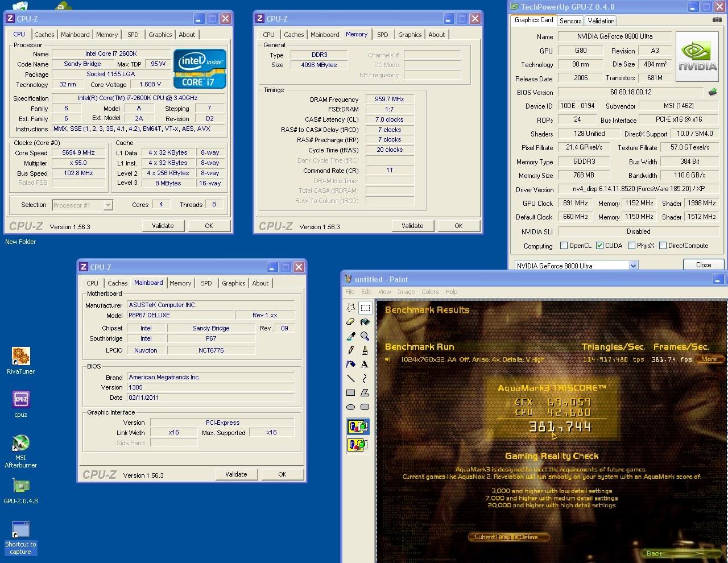Choose the straight Line tool

point(351,379)
